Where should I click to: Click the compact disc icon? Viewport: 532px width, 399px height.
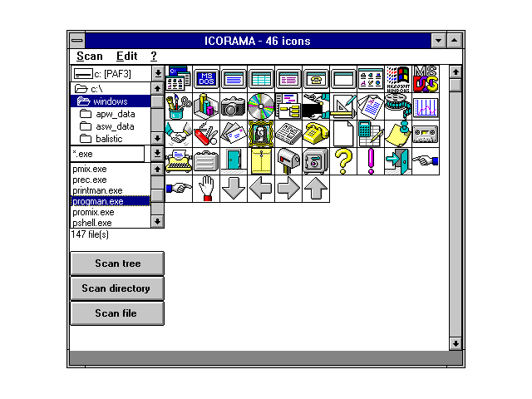(260, 106)
